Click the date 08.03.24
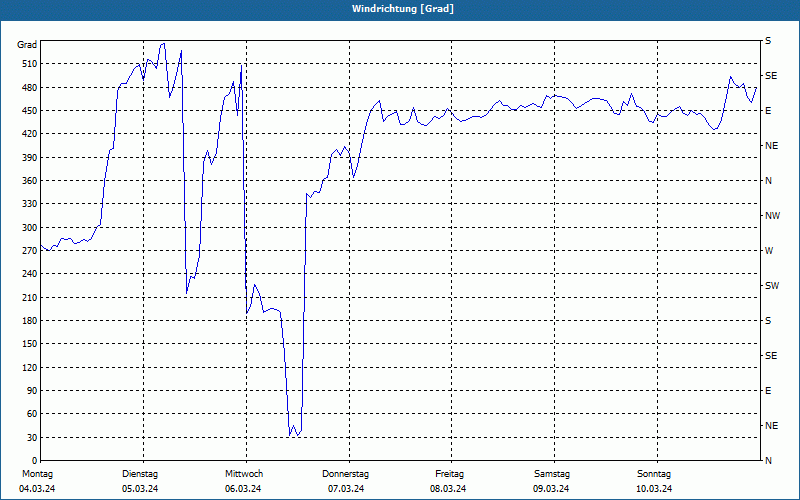 tap(448, 489)
